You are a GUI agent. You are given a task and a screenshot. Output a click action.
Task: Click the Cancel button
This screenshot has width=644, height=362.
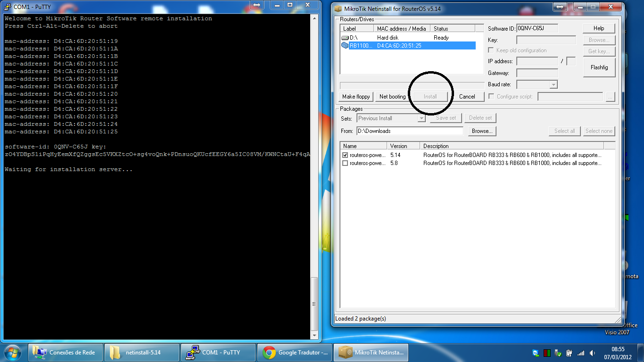click(x=467, y=97)
